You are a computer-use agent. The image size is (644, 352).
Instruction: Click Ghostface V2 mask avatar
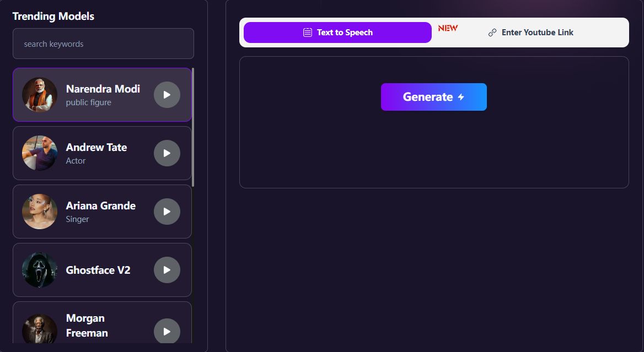[40, 270]
